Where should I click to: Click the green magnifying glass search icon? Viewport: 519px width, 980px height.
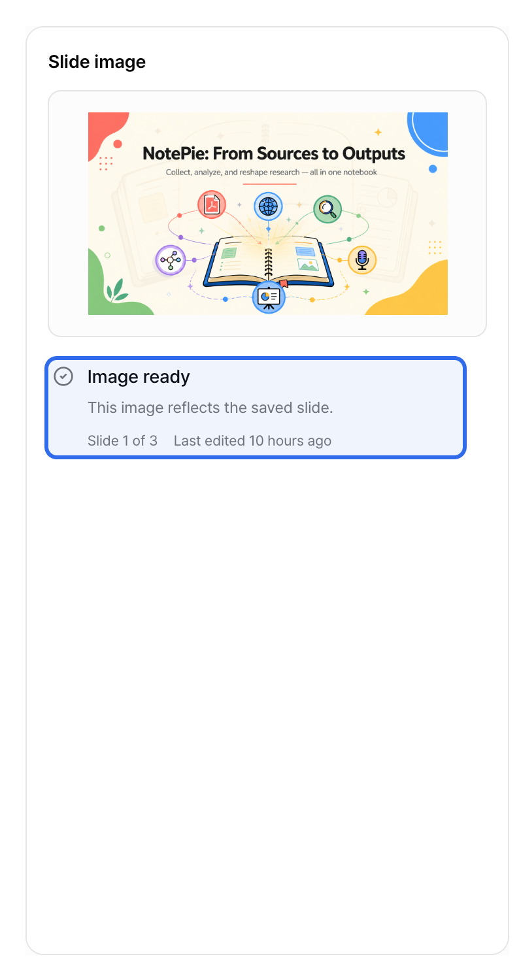[x=327, y=209]
